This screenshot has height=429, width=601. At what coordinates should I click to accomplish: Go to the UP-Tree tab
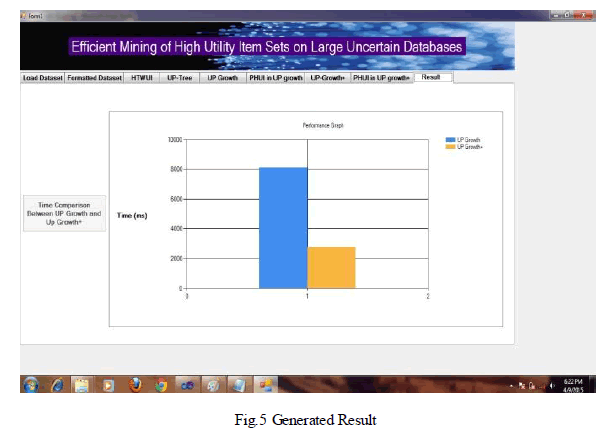point(179,77)
